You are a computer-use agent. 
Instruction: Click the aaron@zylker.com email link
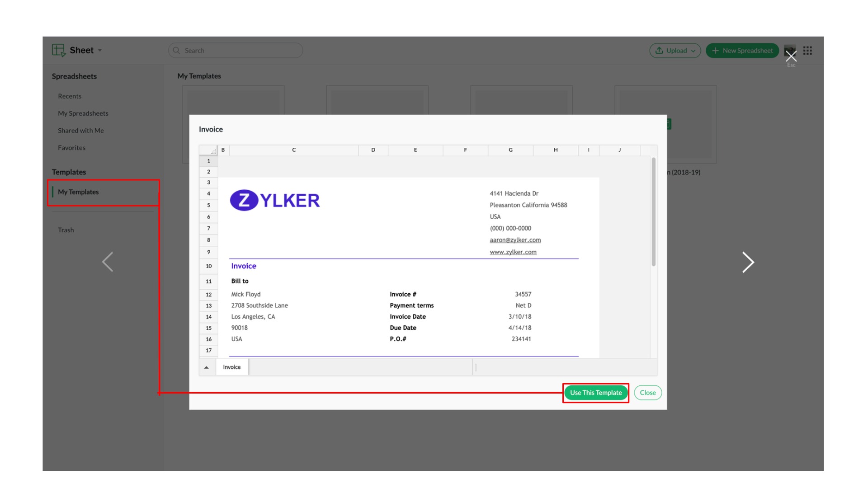[x=515, y=240]
